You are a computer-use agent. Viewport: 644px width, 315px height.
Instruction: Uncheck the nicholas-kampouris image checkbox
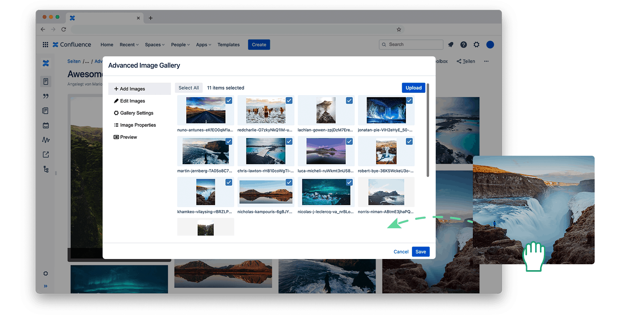click(x=289, y=182)
